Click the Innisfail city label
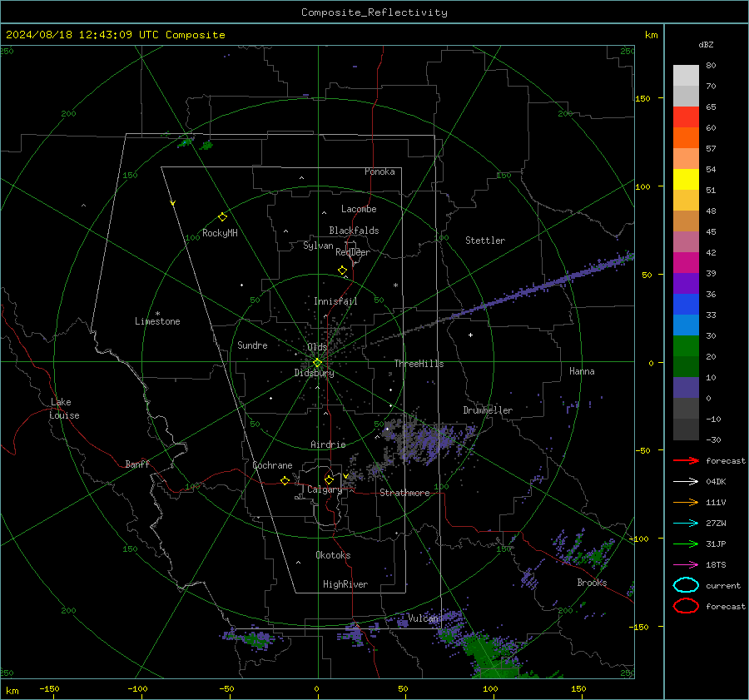Viewport: 749px width, 700px height. (x=335, y=301)
